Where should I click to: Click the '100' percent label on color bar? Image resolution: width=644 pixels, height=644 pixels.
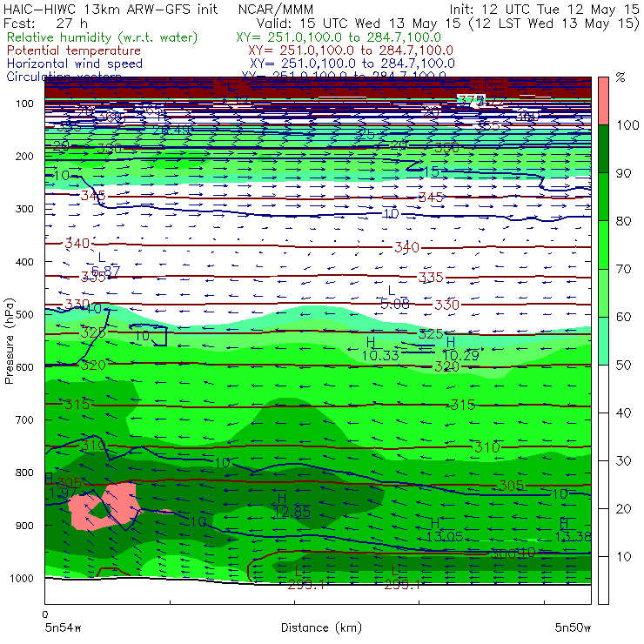tap(627, 124)
